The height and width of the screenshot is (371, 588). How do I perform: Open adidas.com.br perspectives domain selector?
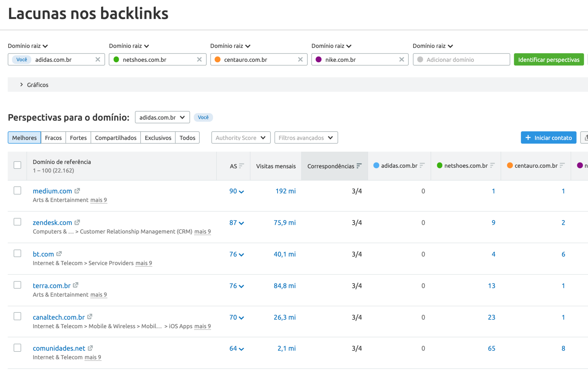pos(162,117)
